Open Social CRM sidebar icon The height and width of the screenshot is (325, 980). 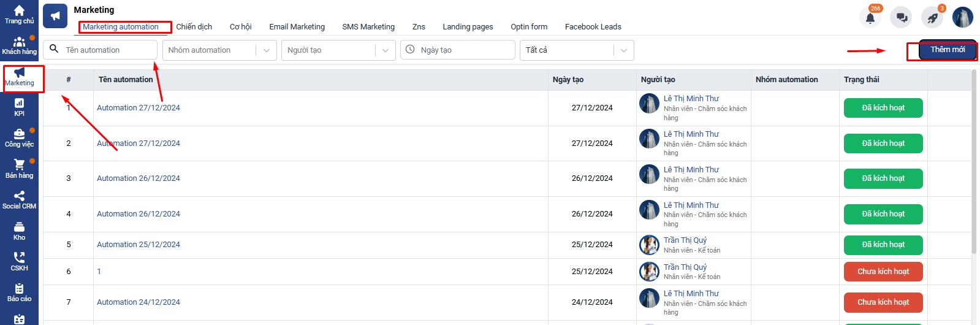pos(19,200)
